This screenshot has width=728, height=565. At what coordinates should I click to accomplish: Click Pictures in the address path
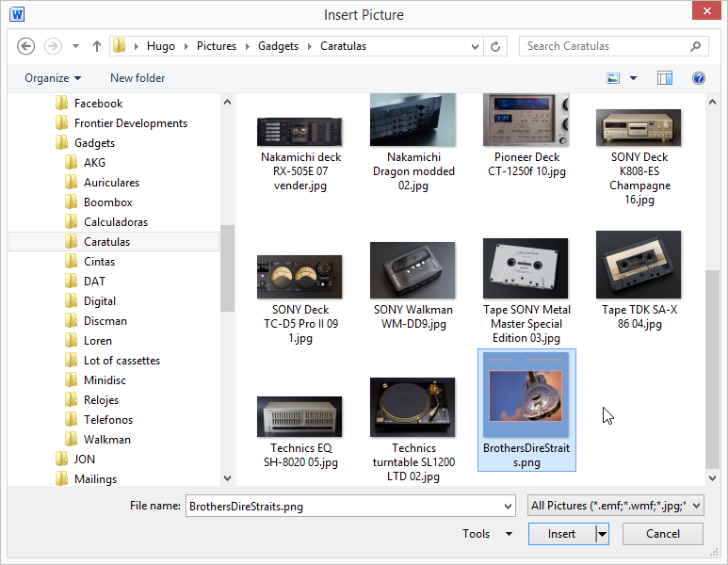(x=217, y=46)
